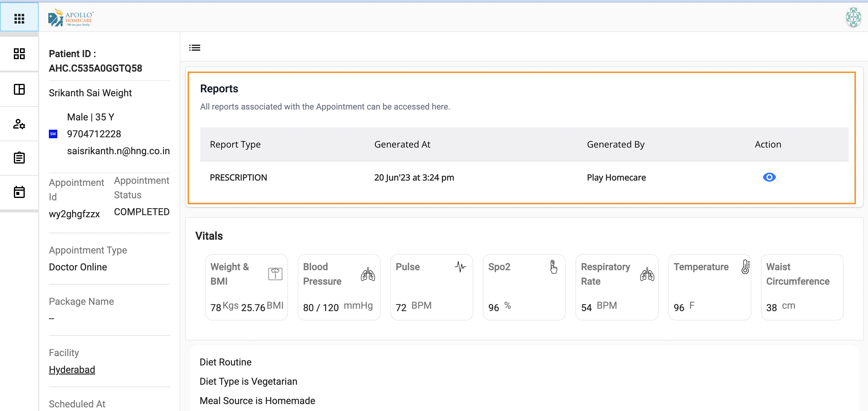Click the Report Type column header

[235, 144]
